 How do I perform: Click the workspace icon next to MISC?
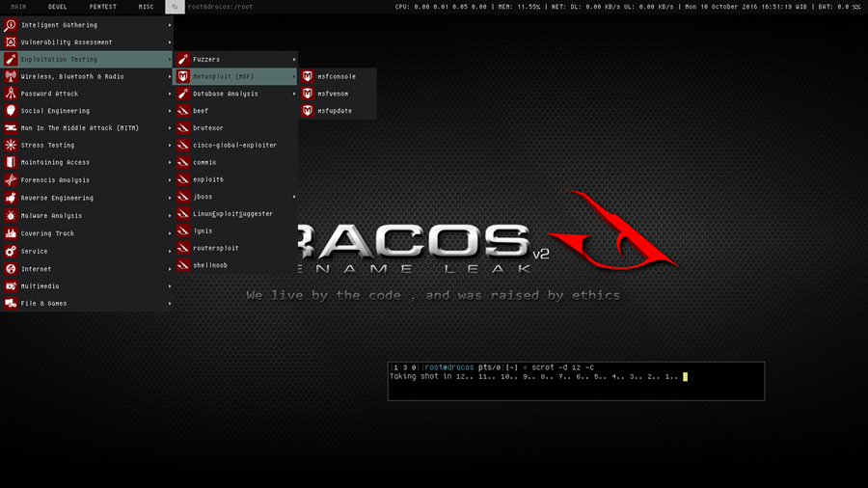[x=175, y=7]
